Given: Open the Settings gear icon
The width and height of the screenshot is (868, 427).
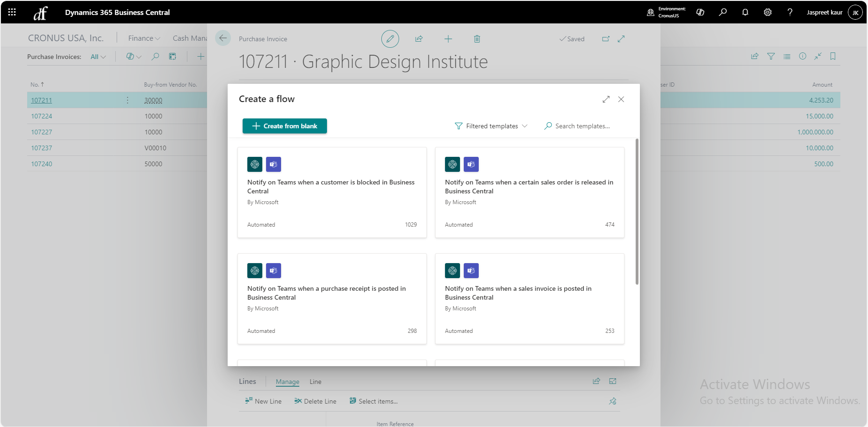Looking at the screenshot, I should click(x=767, y=12).
